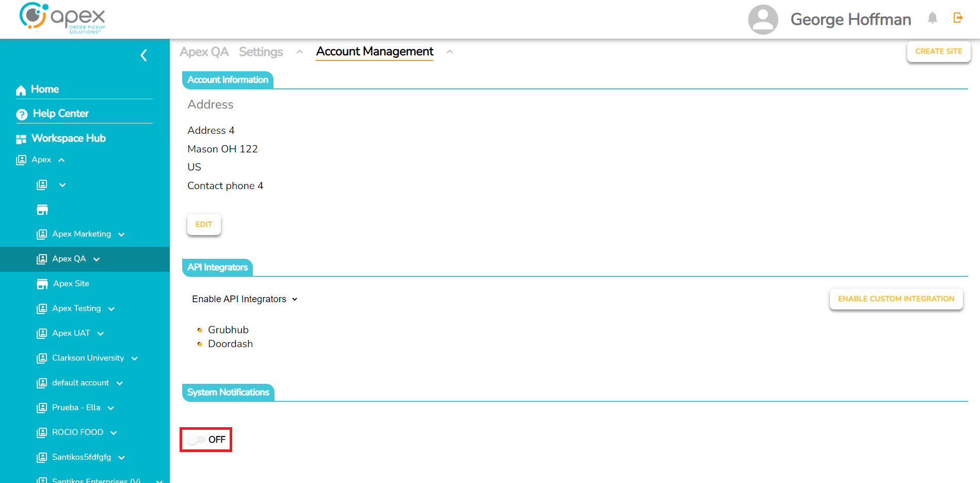This screenshot has height=483, width=980.
Task: Click the Home house icon
Action: pyautogui.click(x=21, y=90)
